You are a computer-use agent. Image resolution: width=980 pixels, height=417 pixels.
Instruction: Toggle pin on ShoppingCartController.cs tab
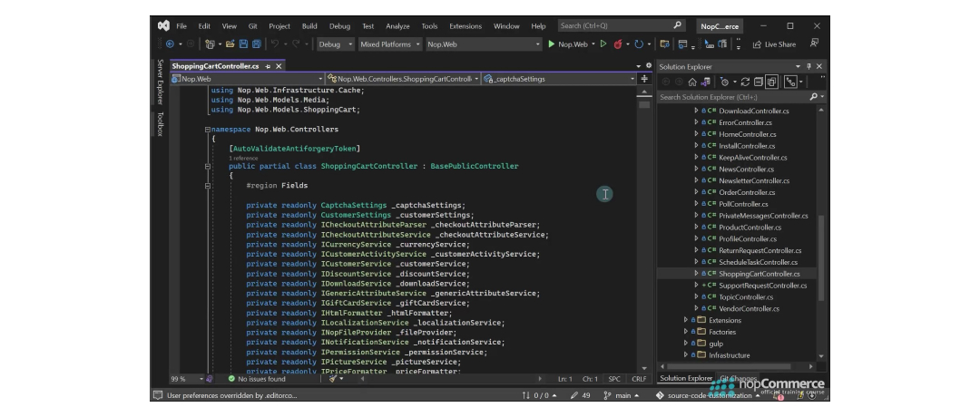pos(268,66)
